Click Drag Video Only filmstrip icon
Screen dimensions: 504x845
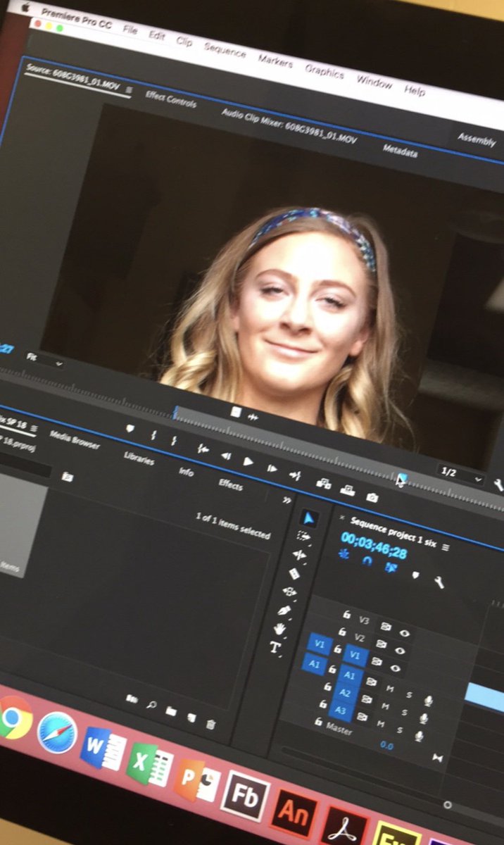pyautogui.click(x=237, y=412)
